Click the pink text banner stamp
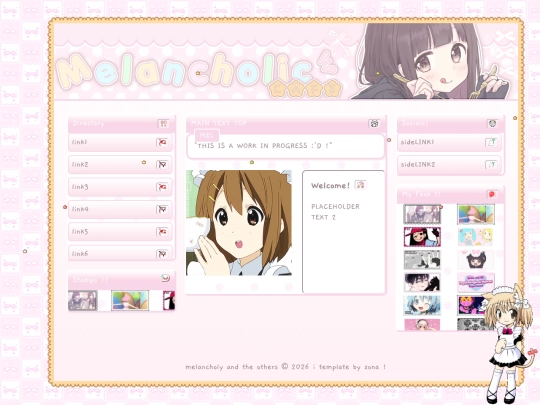 tap(476, 282)
